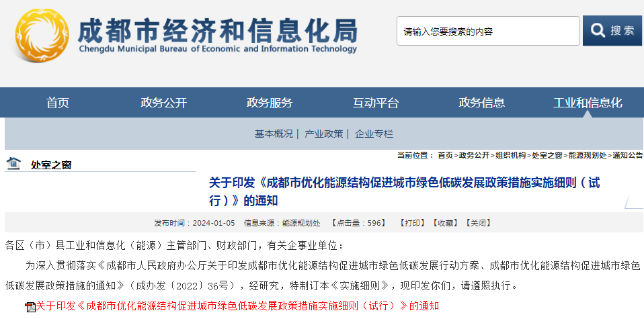Open the 政务公开 navigation tab
The width and height of the screenshot is (644, 319).
(x=163, y=103)
